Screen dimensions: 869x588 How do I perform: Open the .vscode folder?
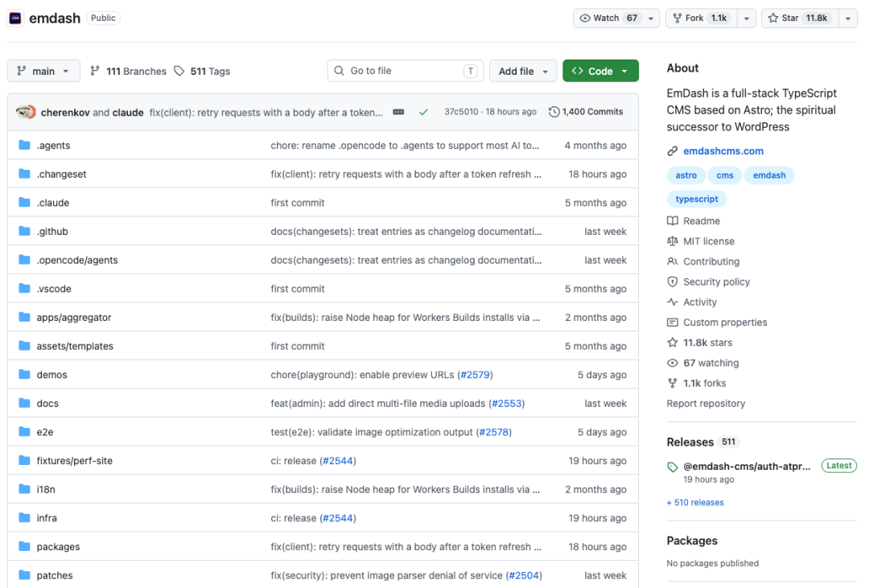(54, 289)
